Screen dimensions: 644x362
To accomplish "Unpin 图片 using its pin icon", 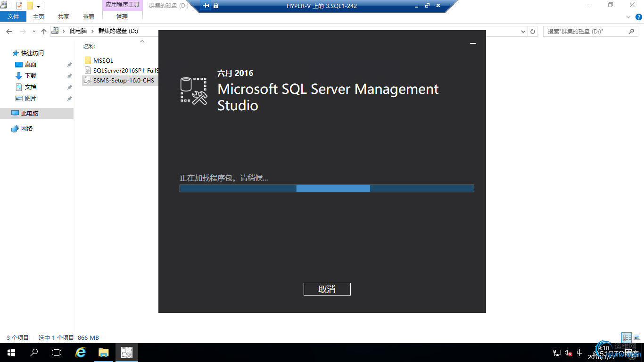I will (x=69, y=99).
